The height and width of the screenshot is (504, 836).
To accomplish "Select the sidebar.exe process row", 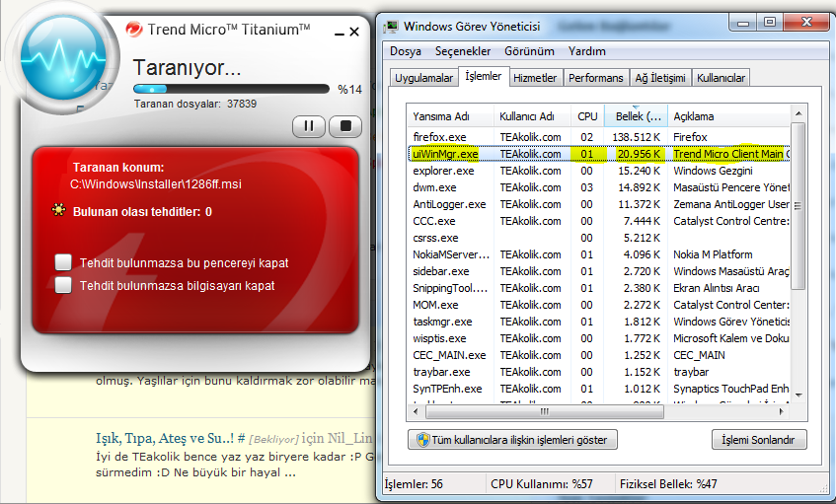I will tap(599, 271).
